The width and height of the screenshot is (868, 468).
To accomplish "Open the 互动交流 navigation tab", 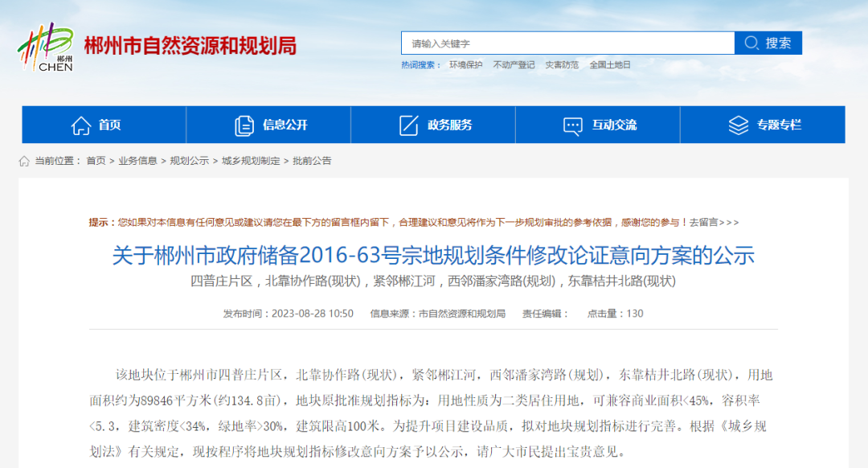I will click(598, 125).
